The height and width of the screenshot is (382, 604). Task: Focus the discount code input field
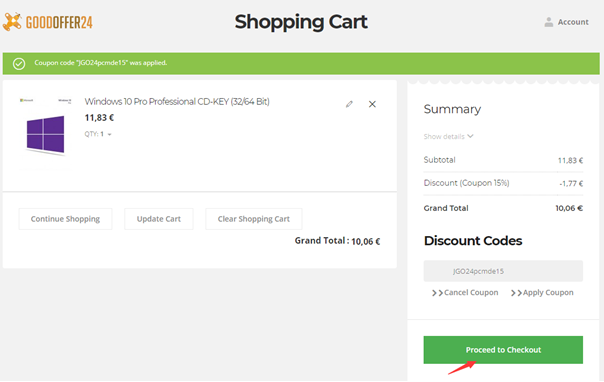[x=503, y=271]
